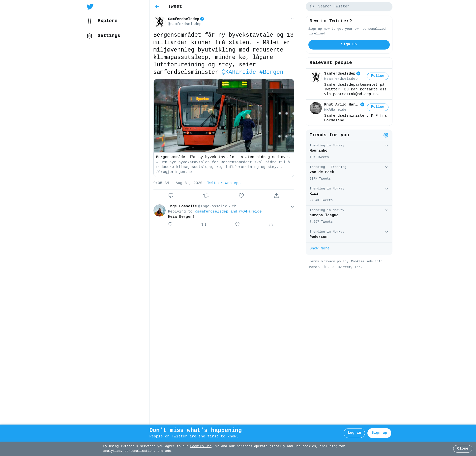
Task: Click Log in in the bottom banner
Action: [354, 433]
